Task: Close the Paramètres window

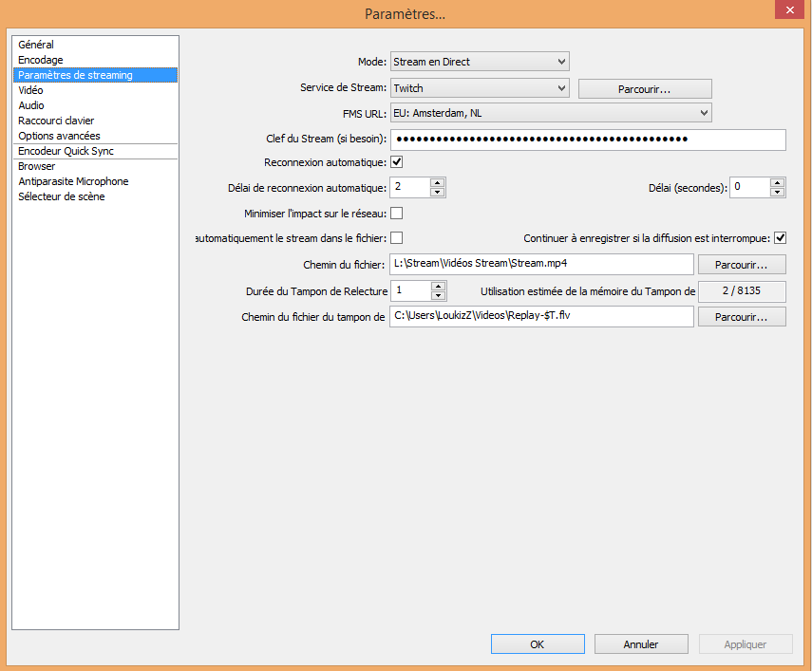Action: [x=790, y=9]
